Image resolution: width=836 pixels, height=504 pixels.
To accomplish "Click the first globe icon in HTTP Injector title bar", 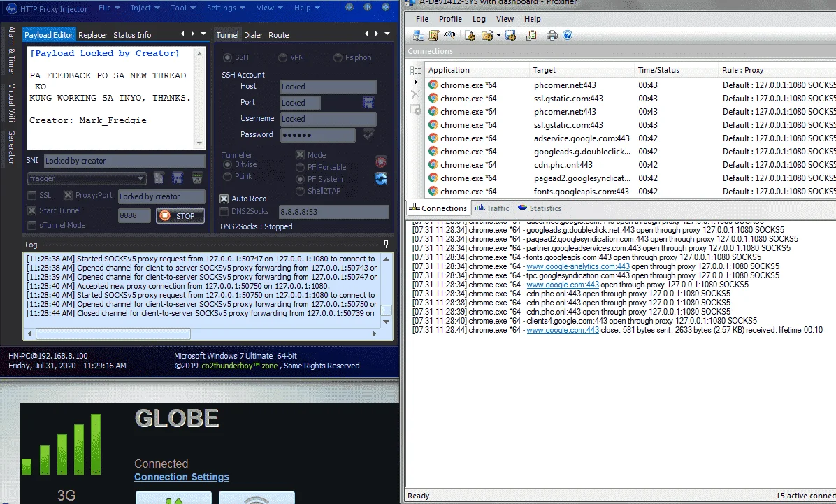I will 349,8.
